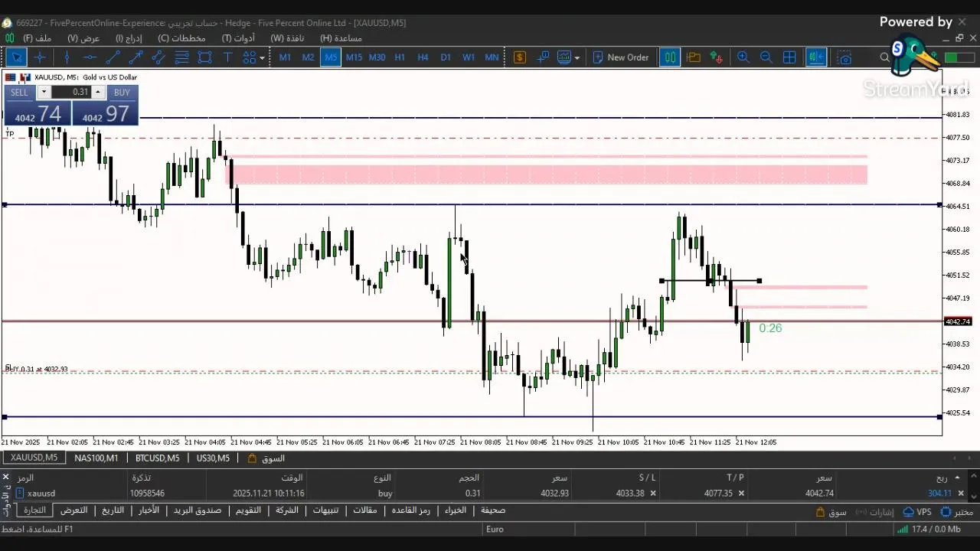Select the rectangle shape tool
The height and width of the screenshot is (551, 980).
[204, 57]
